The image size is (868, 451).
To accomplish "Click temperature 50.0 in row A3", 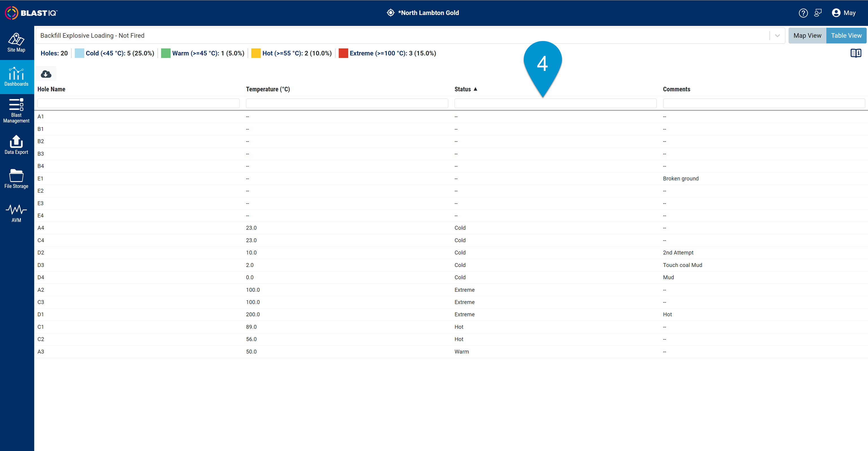I will coord(251,351).
